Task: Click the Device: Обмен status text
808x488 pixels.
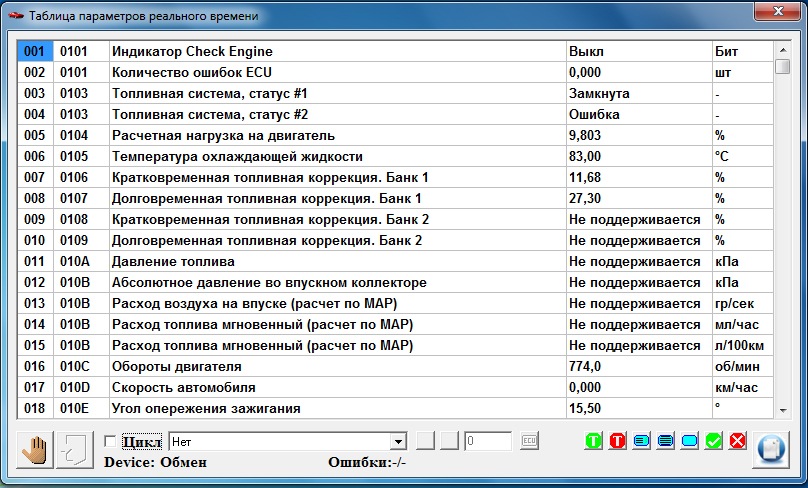Action: 155,462
